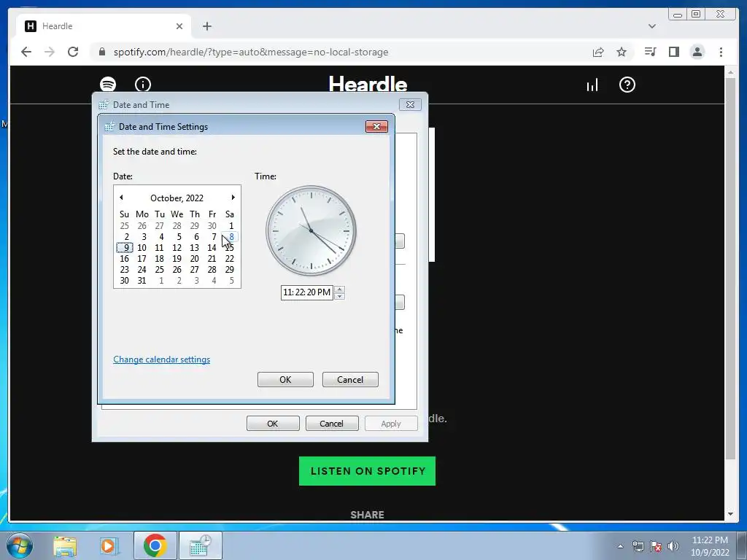The height and width of the screenshot is (560, 747).
Task: Click the 11:22:20 PM time field
Action: pos(306,292)
